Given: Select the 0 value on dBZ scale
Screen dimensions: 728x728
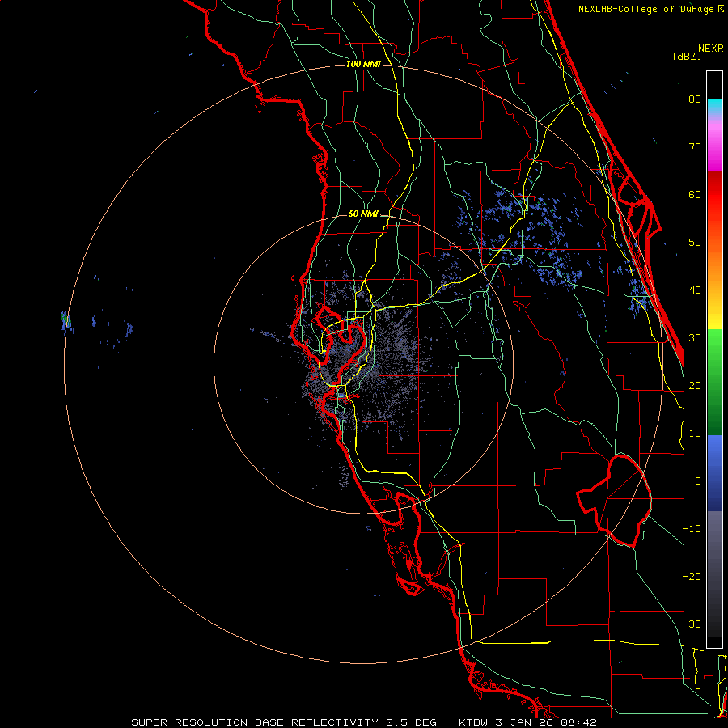Looking at the screenshot, I should click(698, 481).
